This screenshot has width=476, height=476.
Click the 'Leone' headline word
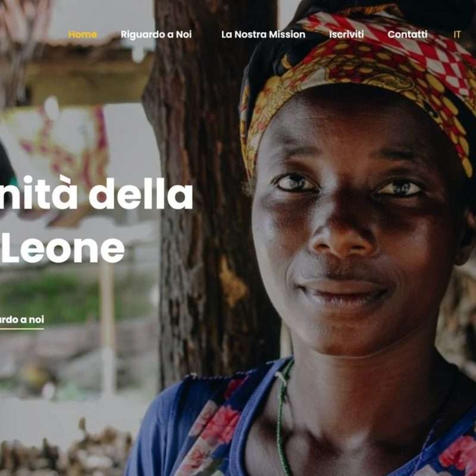[x=62, y=249]
